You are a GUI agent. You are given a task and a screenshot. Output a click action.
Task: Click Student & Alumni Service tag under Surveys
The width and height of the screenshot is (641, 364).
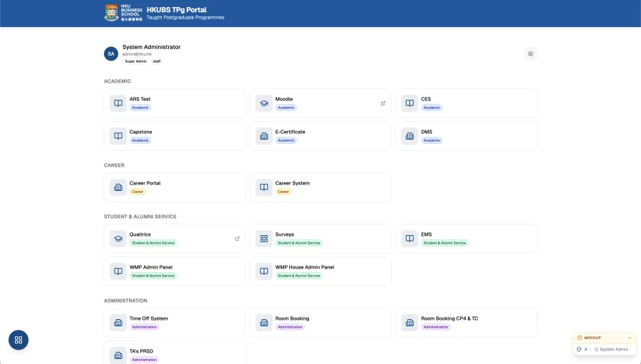pyautogui.click(x=299, y=243)
